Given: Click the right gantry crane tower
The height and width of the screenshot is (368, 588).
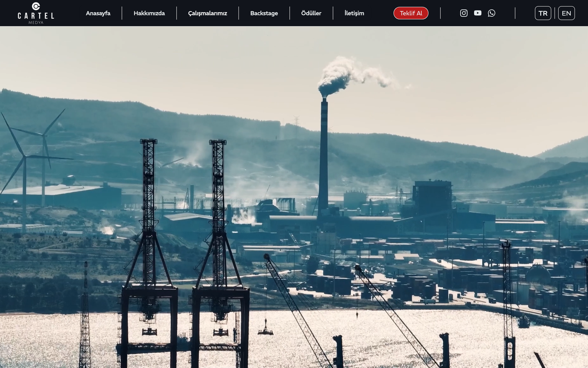Looking at the screenshot, I should (218, 254).
